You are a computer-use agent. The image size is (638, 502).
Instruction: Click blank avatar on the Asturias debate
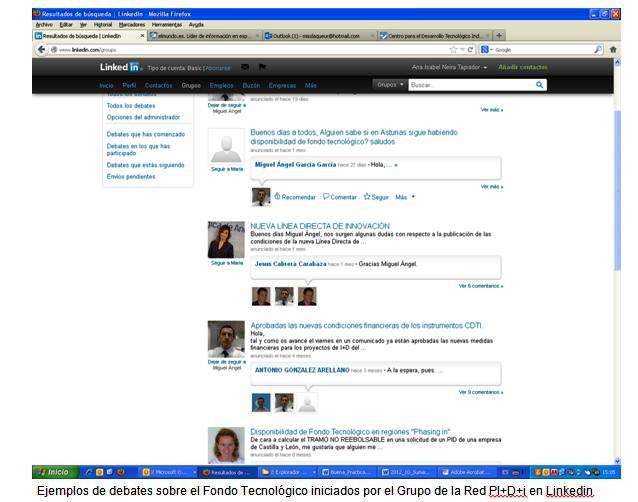(x=226, y=146)
